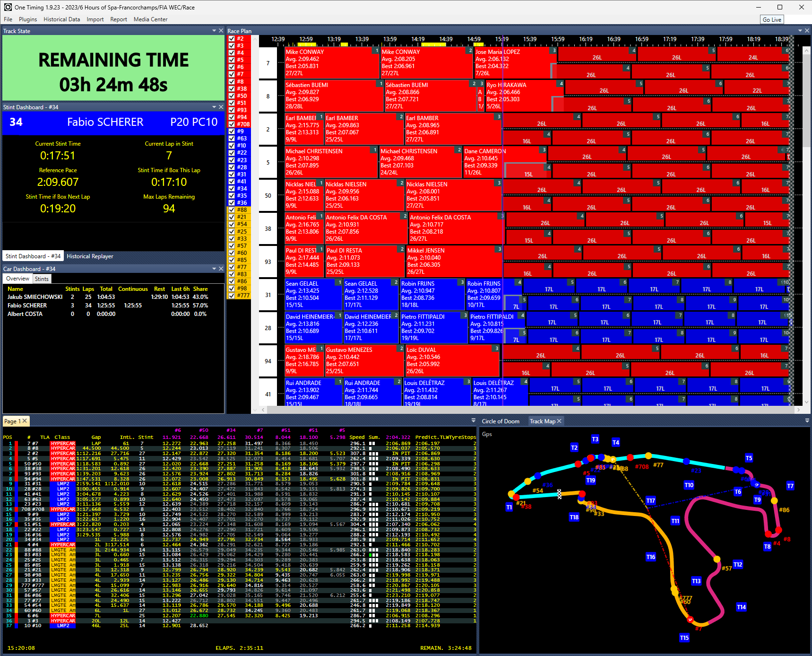Close the Car Dashboard #34 panel
The height and width of the screenshot is (656, 812).
221,269
